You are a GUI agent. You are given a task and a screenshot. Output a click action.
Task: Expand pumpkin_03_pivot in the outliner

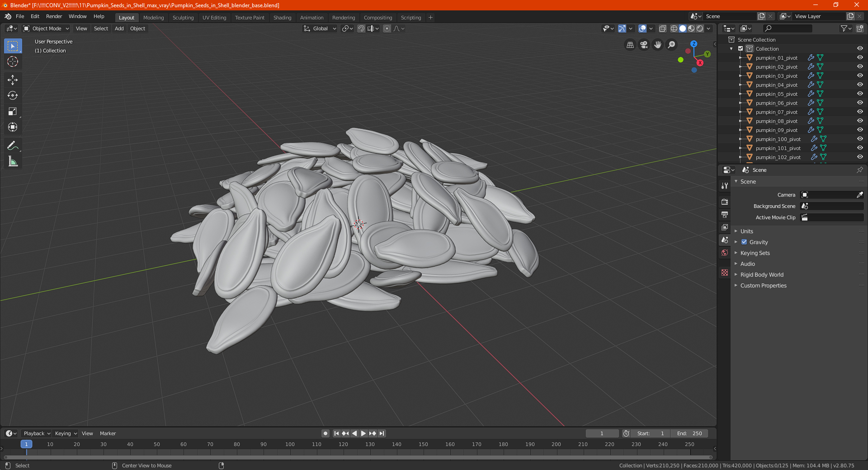[x=740, y=76]
